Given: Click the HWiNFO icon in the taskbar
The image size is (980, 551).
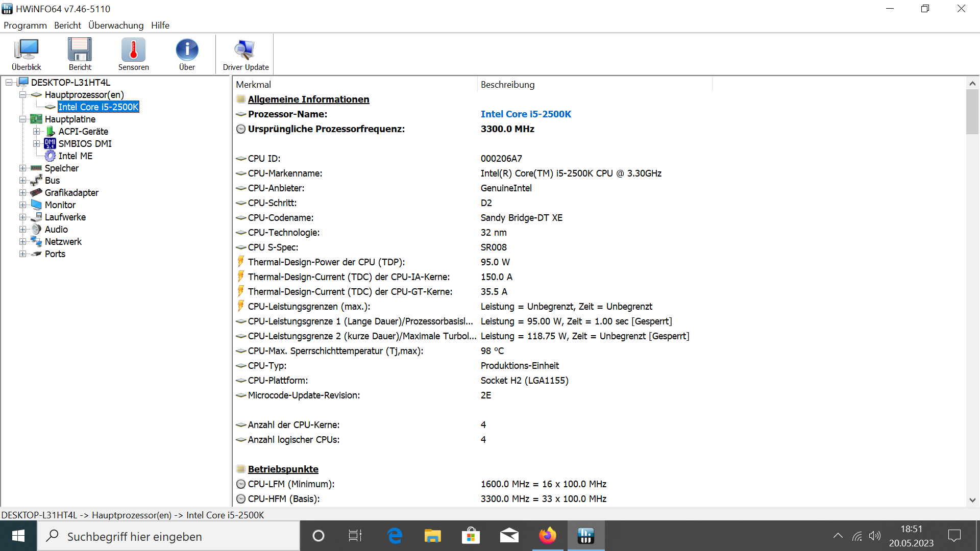Looking at the screenshot, I should [x=585, y=536].
